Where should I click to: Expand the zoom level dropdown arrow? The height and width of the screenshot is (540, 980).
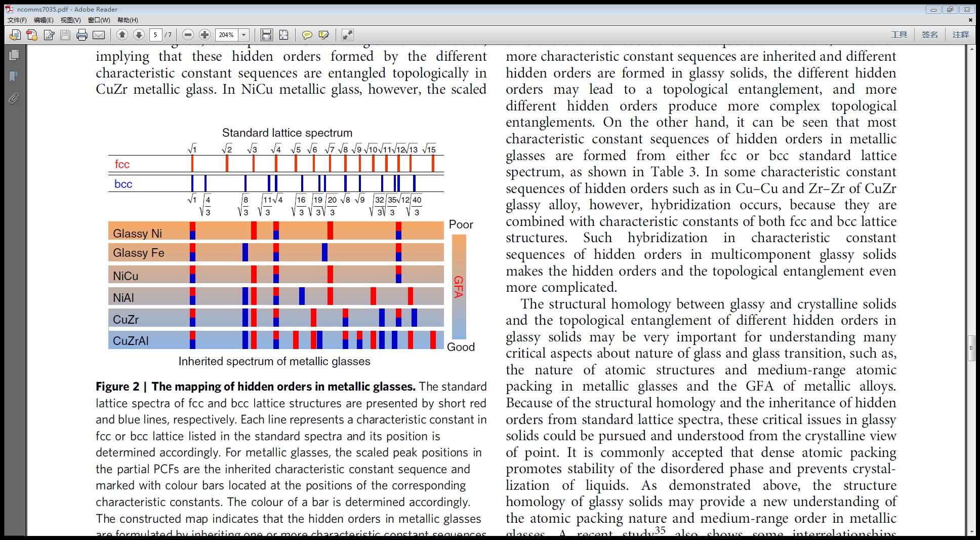(244, 35)
